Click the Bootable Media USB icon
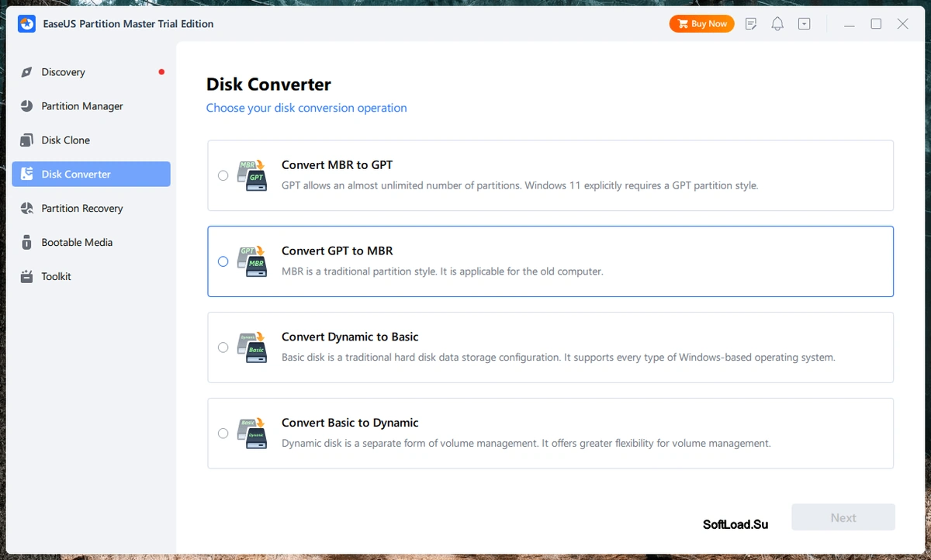 pos(27,243)
